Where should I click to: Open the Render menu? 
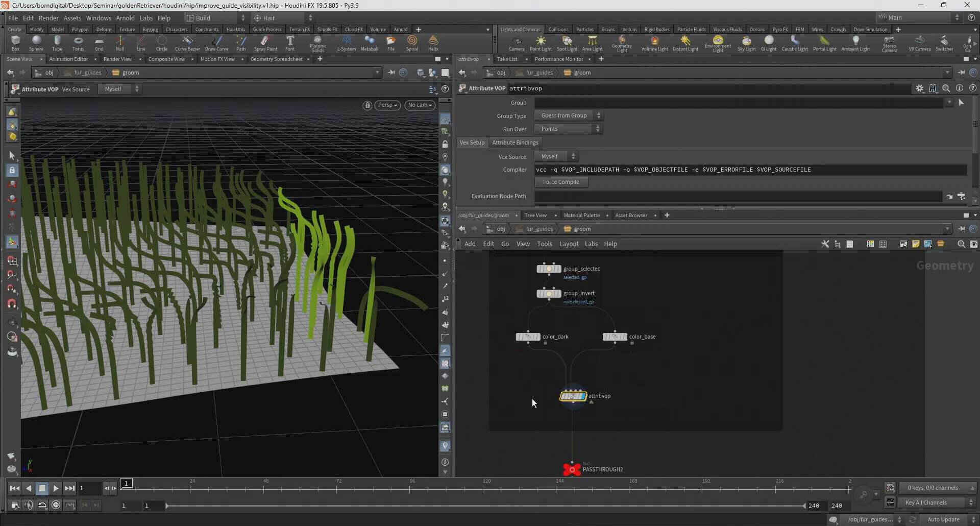[x=48, y=18]
